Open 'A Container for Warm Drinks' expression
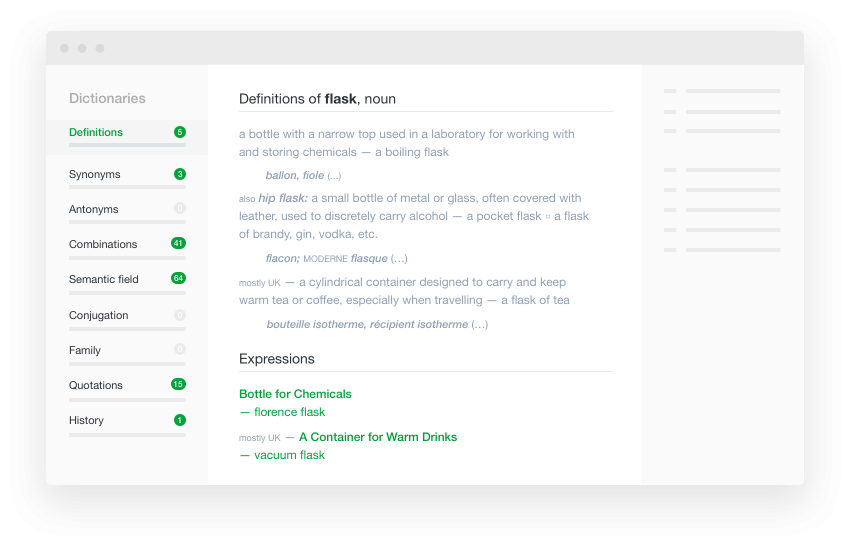This screenshot has width=850, height=546. (x=377, y=437)
